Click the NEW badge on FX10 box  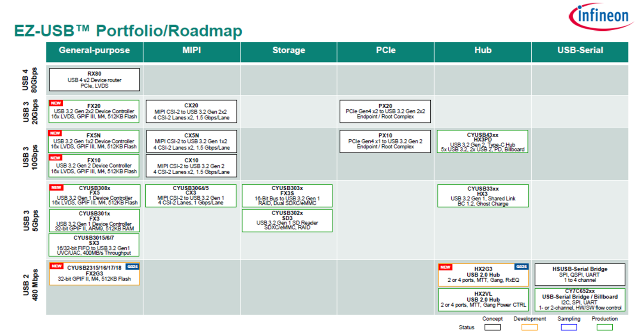tap(55, 158)
